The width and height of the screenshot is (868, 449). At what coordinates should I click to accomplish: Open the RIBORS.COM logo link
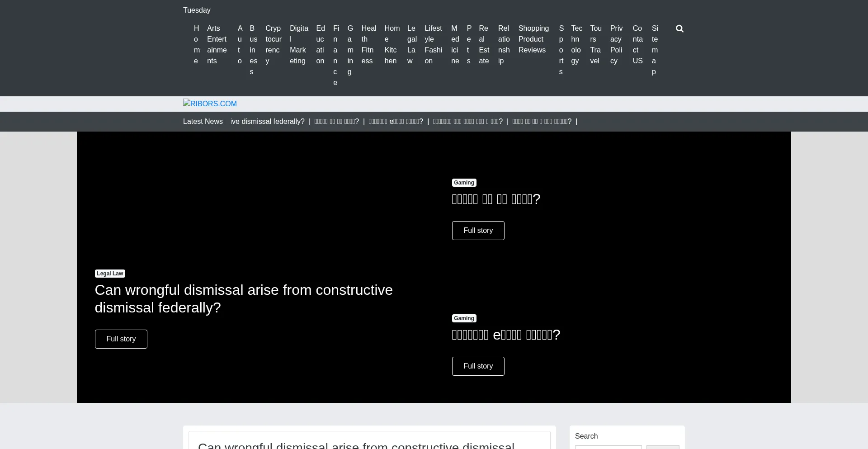coord(210,104)
